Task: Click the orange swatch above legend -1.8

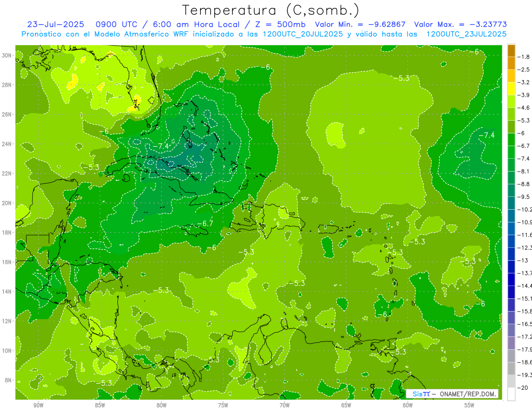Action: [511, 51]
